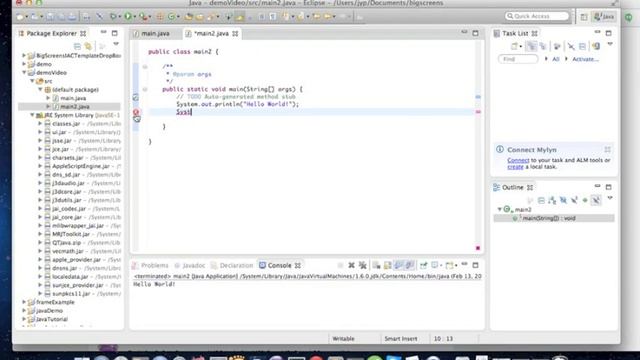Collapse the src folder
640x360 pixels.
pos(32,81)
